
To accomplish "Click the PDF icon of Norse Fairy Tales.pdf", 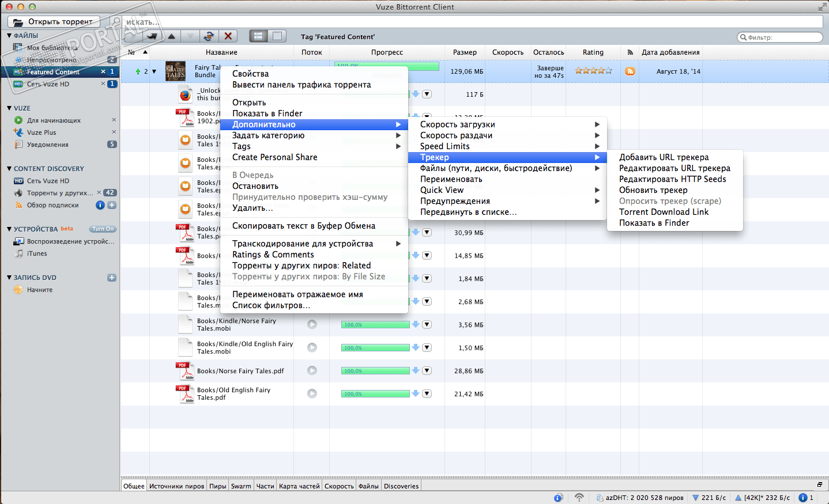I will (x=186, y=371).
